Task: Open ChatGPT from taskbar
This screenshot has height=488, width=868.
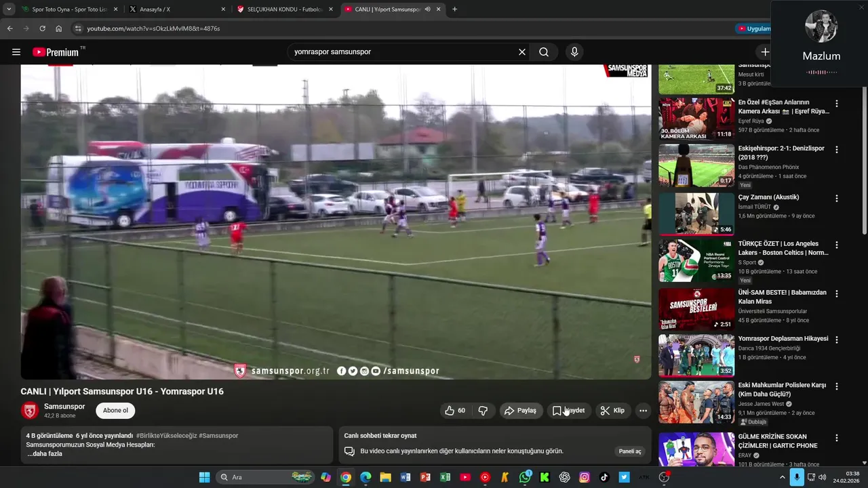Action: pos(565,477)
